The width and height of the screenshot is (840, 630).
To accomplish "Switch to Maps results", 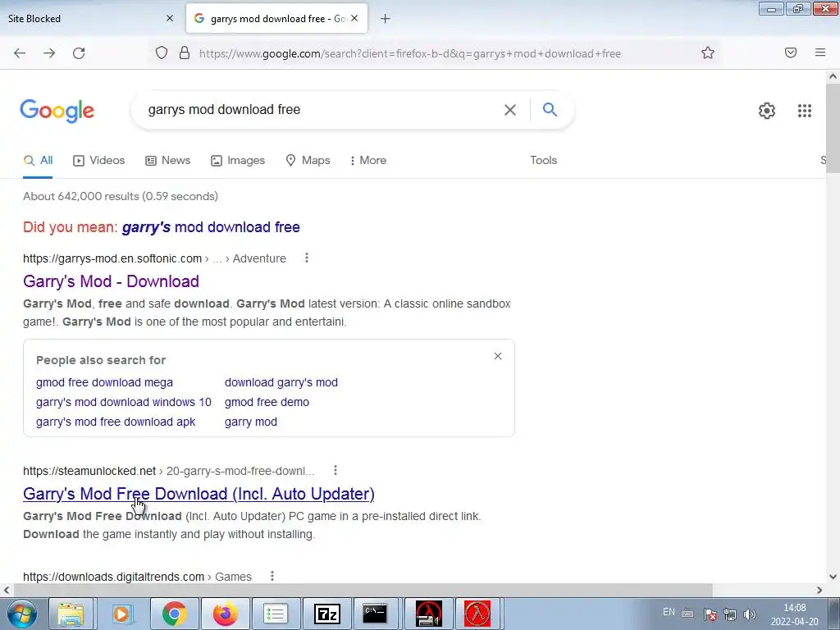I will pos(308,160).
